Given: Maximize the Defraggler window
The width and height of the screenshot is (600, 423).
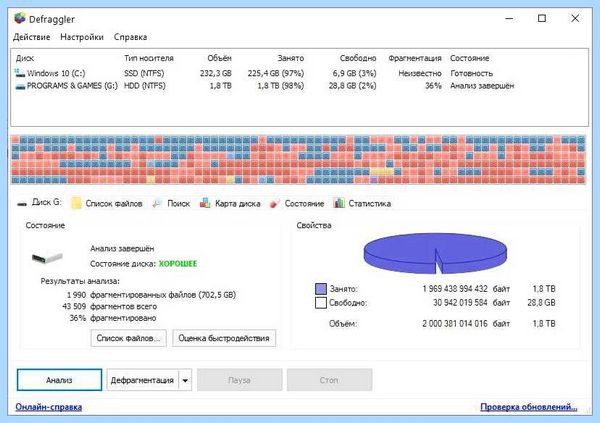Looking at the screenshot, I should pos(542,18).
